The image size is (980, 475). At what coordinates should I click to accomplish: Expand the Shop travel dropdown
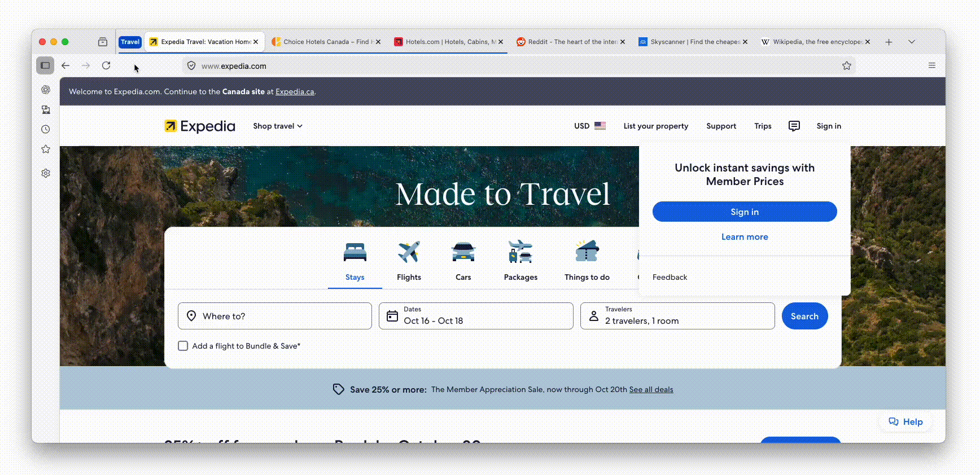(x=277, y=126)
